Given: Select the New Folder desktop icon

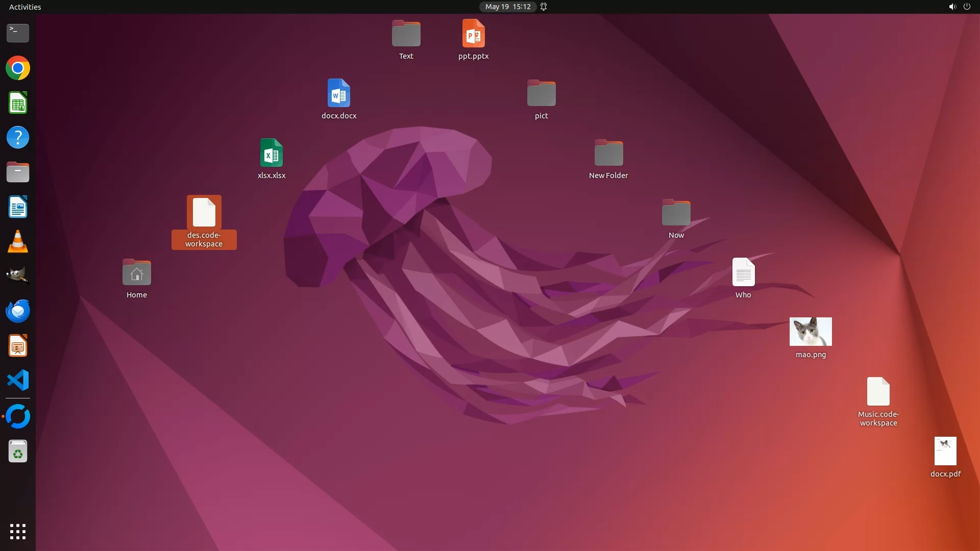Looking at the screenshot, I should click(x=608, y=153).
